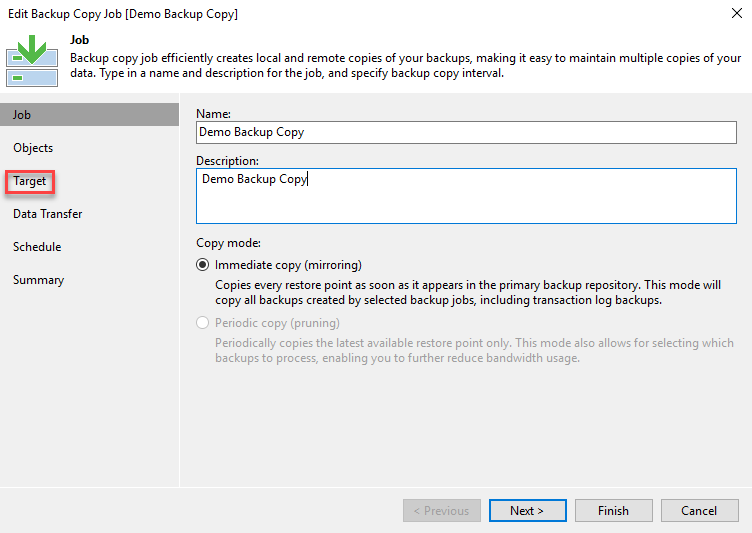Open the Schedule step

tap(37, 247)
